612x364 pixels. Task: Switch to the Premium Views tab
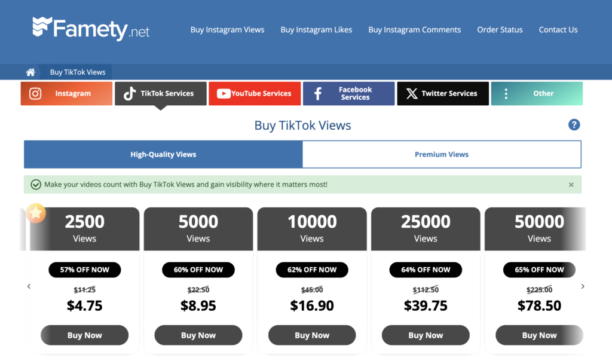click(442, 154)
